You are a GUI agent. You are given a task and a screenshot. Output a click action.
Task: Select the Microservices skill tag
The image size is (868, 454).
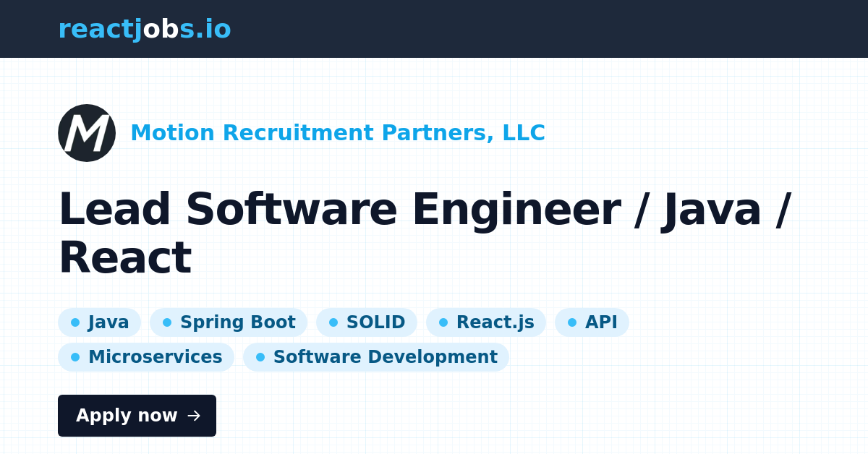click(x=146, y=356)
